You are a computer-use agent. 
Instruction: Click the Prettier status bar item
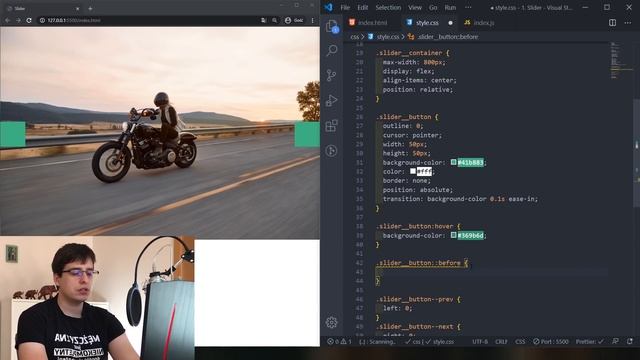pos(590,342)
